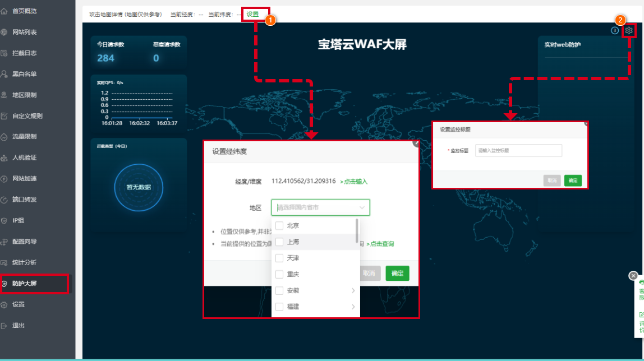Go to 统计分析 in the sidebar
This screenshot has width=644, height=361.
tap(24, 262)
